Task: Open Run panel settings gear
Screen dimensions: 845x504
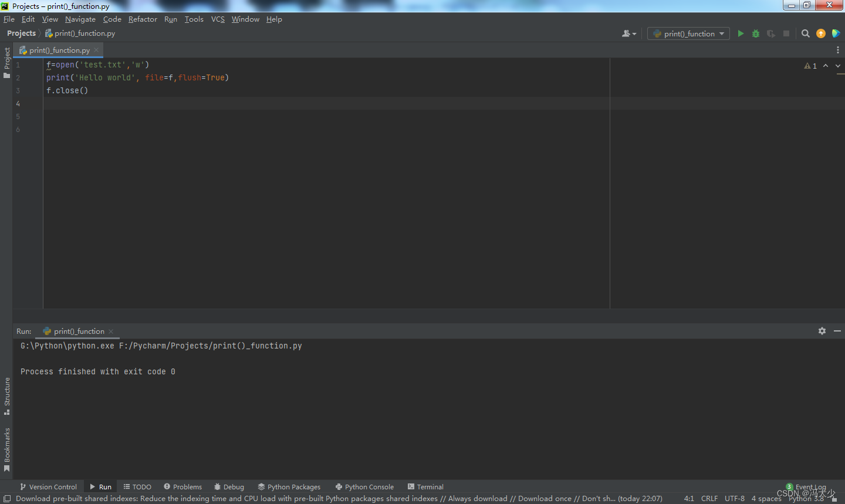Action: (x=822, y=331)
